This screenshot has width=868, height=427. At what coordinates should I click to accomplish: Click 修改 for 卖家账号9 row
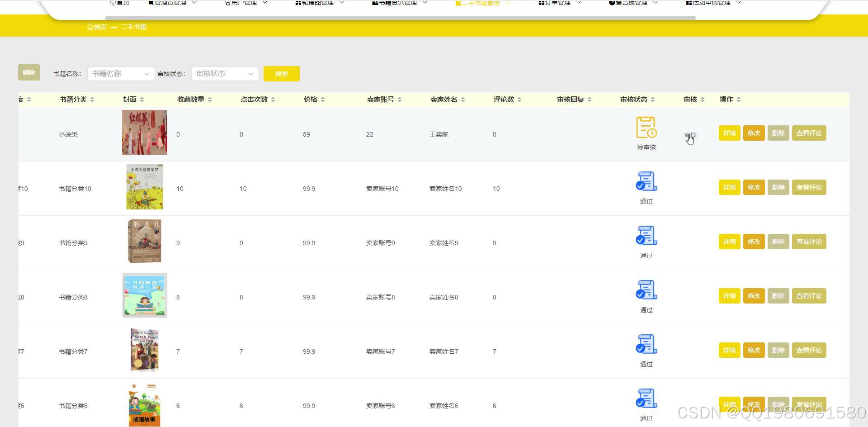coord(754,242)
